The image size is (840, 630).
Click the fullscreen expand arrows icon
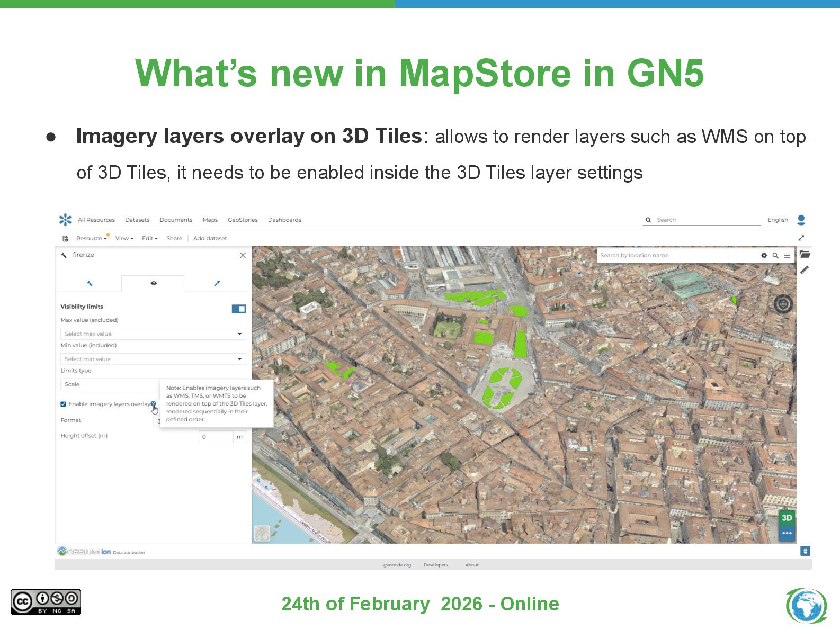click(801, 238)
